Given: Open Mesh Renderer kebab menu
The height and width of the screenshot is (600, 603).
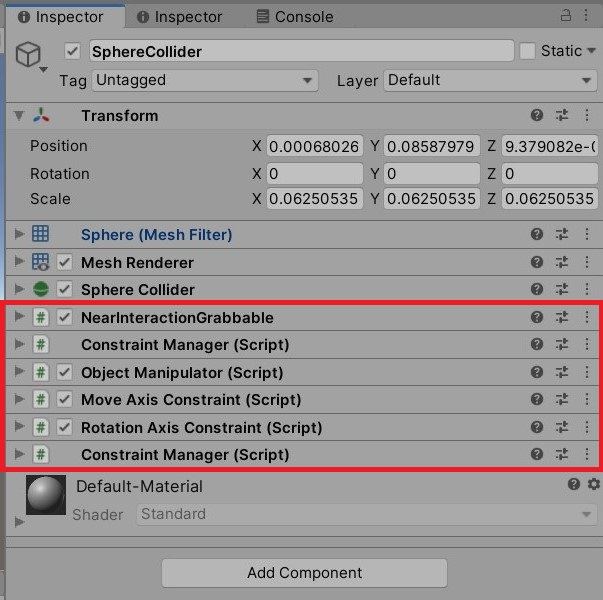Looking at the screenshot, I should coord(587,262).
